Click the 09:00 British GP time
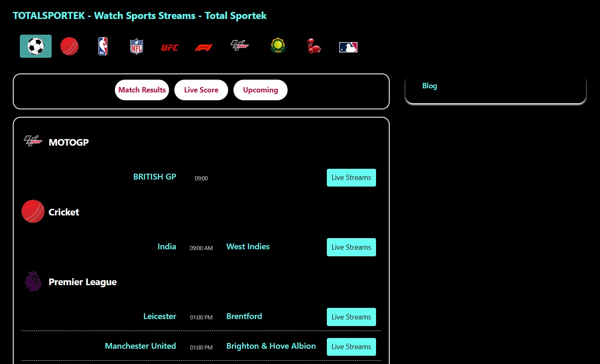Screen dimensions: 600x364 click(201, 178)
